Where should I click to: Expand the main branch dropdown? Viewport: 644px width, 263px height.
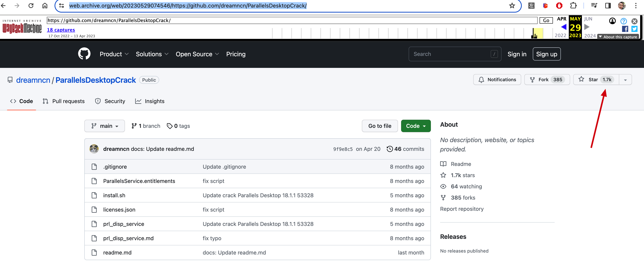click(104, 126)
